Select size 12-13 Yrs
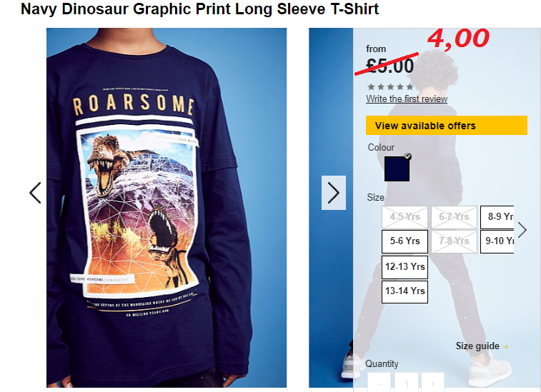 pos(404,267)
